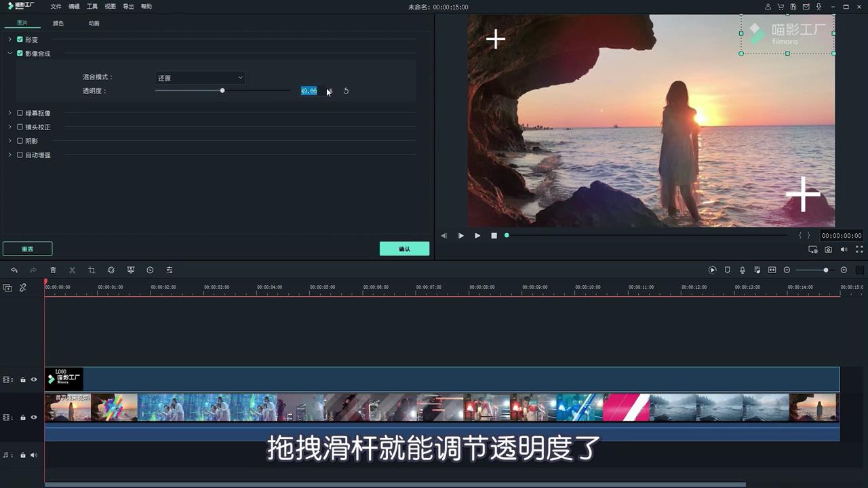Click the crop tool in timeline toolbar
868x488 pixels.
(x=92, y=270)
